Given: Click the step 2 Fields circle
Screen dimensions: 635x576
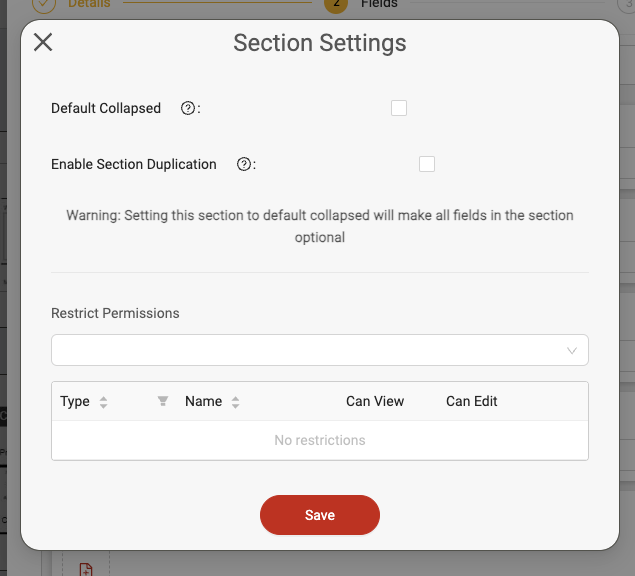Looking at the screenshot, I should tap(336, 4).
